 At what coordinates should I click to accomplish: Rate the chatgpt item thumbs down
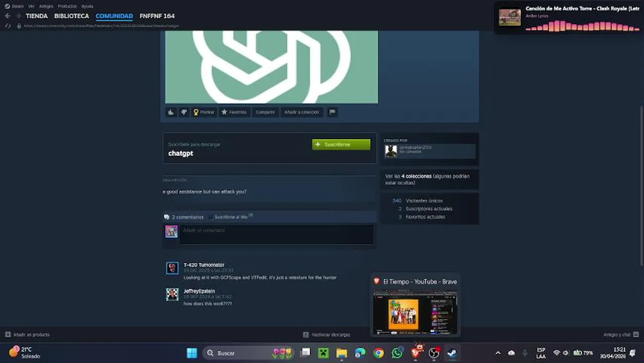tap(184, 112)
